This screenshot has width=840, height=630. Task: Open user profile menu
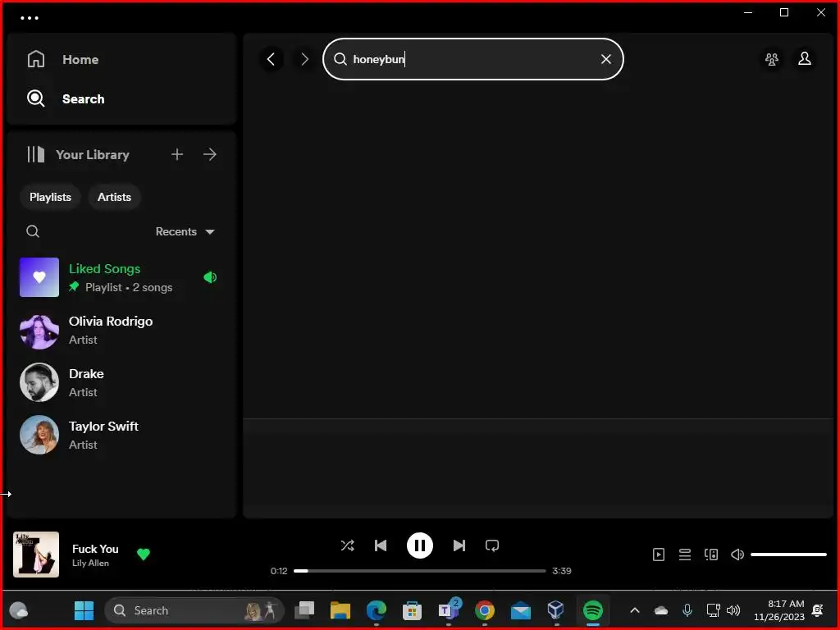(x=805, y=59)
